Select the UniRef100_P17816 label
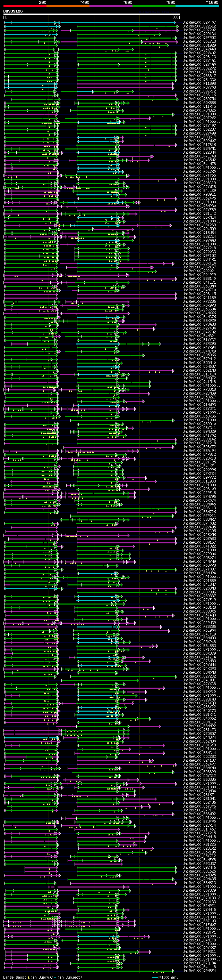Viewport: 222px width, 980px height. pos(199,145)
